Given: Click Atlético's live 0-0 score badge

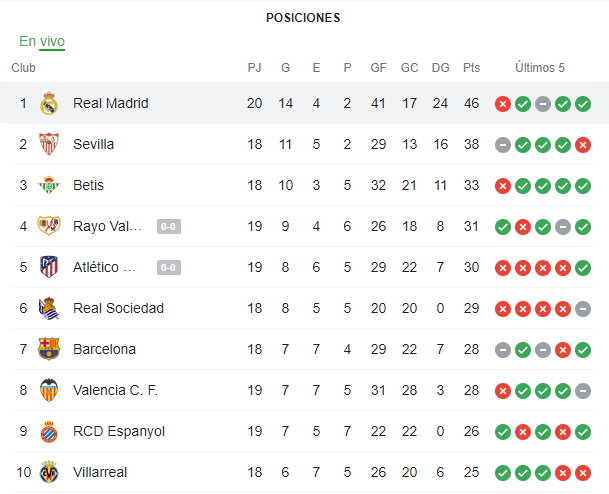Looking at the screenshot, I should coord(168,267).
